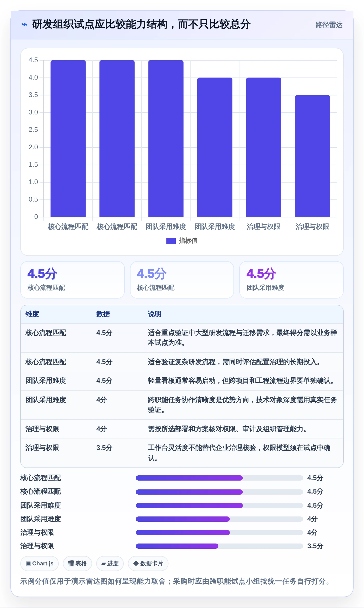Click the 表格 chip

click(77, 564)
